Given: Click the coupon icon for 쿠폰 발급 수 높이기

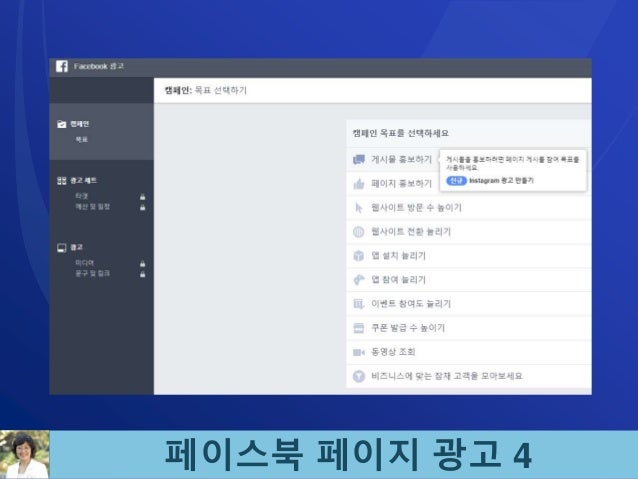Looking at the screenshot, I should (358, 328).
